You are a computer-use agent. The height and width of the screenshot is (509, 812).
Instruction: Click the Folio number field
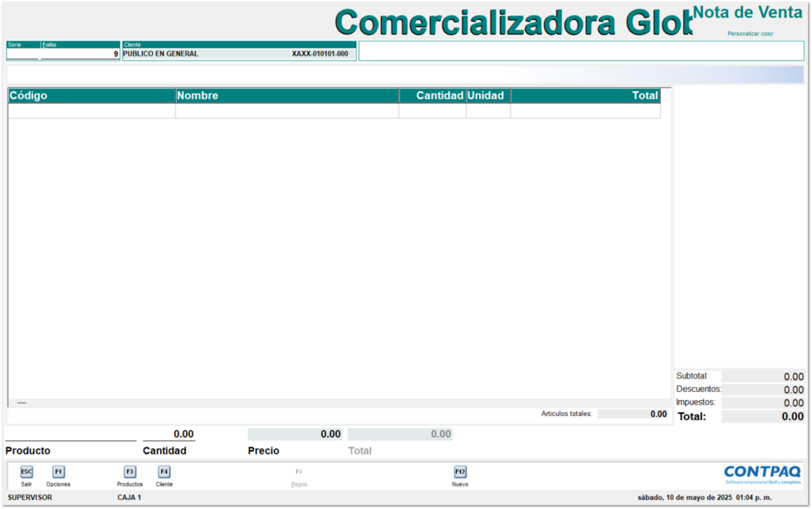[80, 54]
